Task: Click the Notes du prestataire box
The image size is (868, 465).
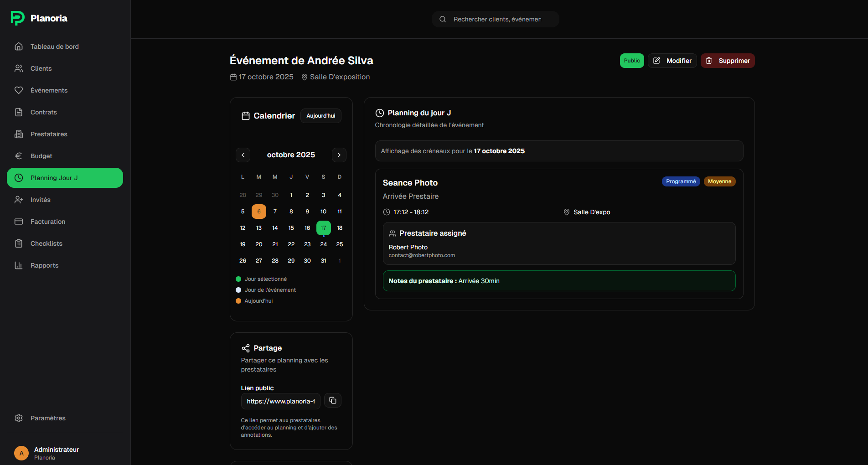Action: 559,281
